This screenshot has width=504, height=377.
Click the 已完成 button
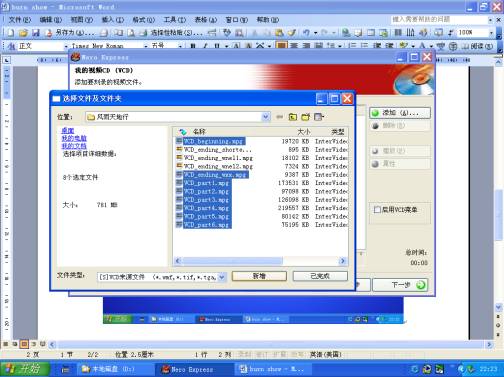pos(320,276)
